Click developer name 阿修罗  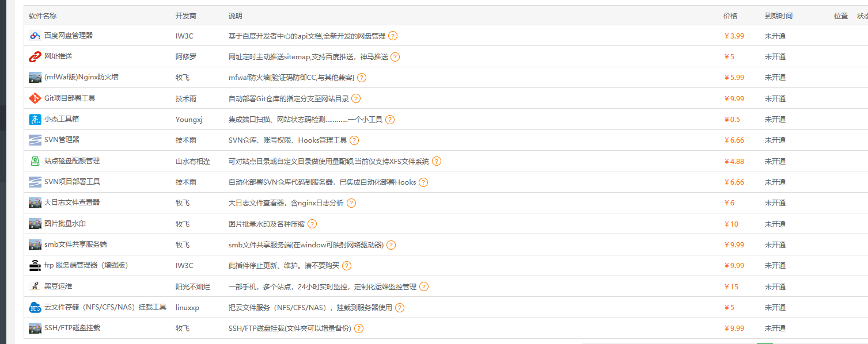coord(186,56)
